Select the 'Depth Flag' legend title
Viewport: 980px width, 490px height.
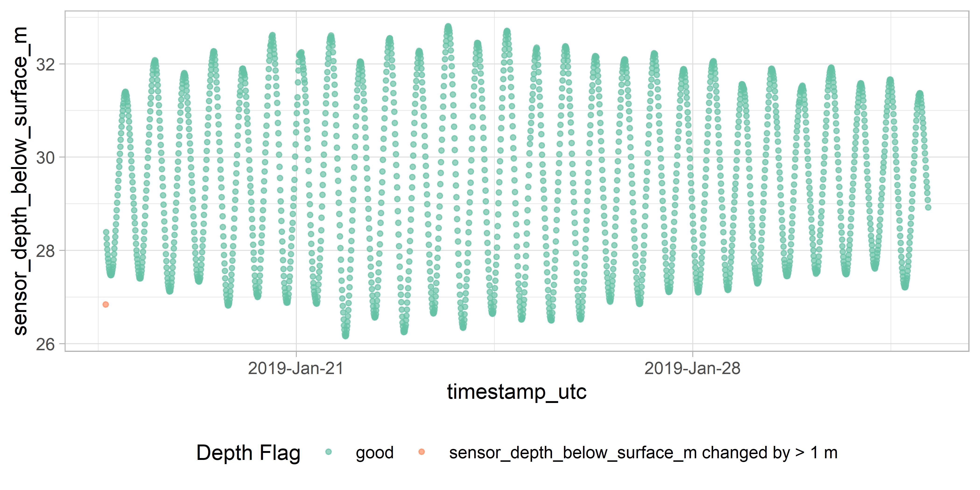(248, 453)
